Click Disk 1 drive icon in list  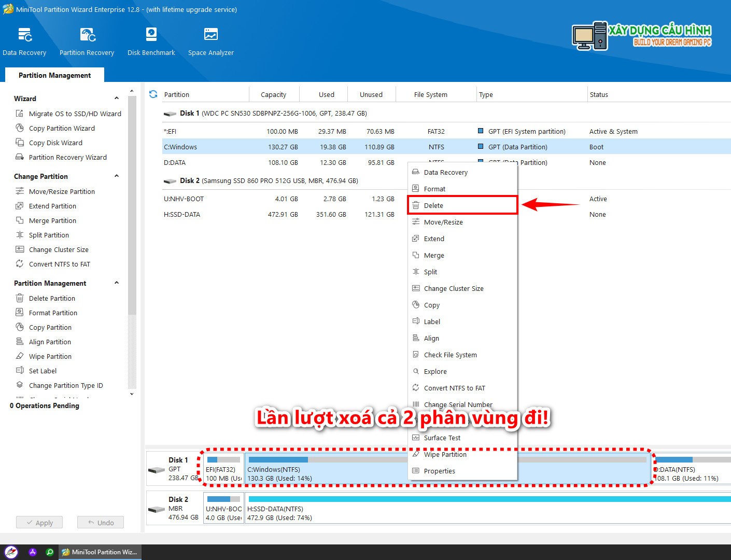tap(170, 114)
